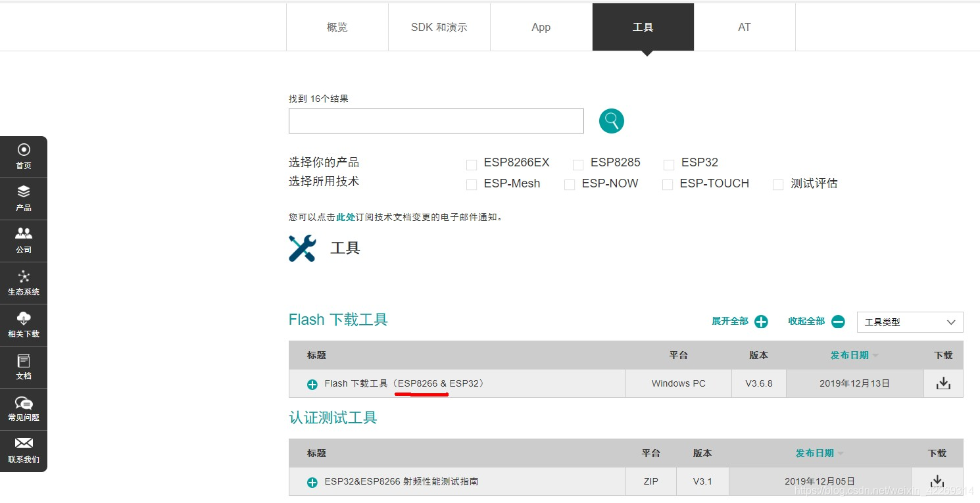Open the 文档 sidebar section

[24, 367]
